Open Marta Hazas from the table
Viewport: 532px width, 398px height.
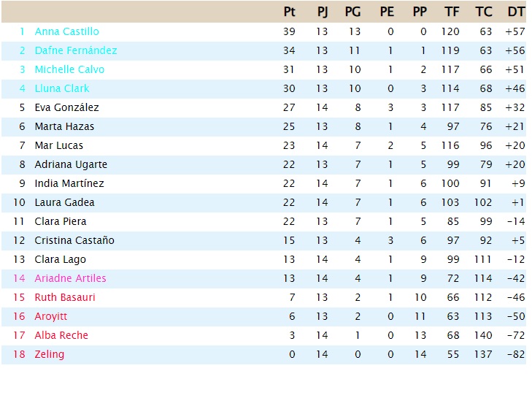click(64, 126)
